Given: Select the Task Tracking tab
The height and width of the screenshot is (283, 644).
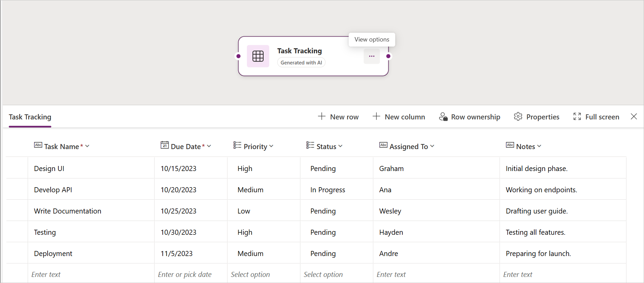Looking at the screenshot, I should 30,117.
